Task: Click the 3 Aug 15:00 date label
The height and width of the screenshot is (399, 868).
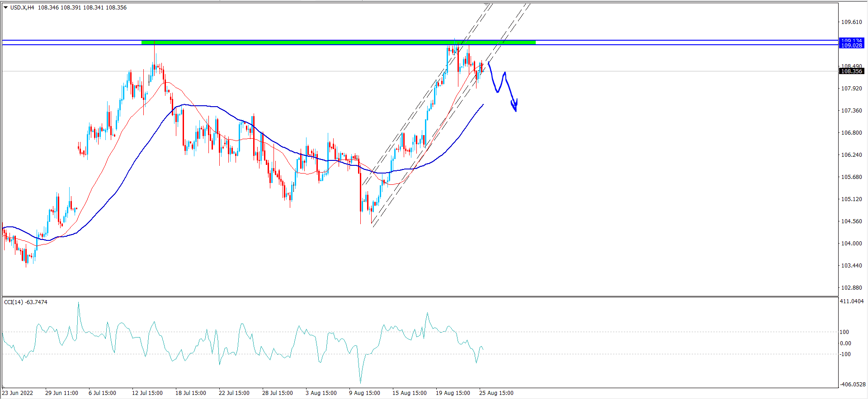Action: pyautogui.click(x=321, y=393)
